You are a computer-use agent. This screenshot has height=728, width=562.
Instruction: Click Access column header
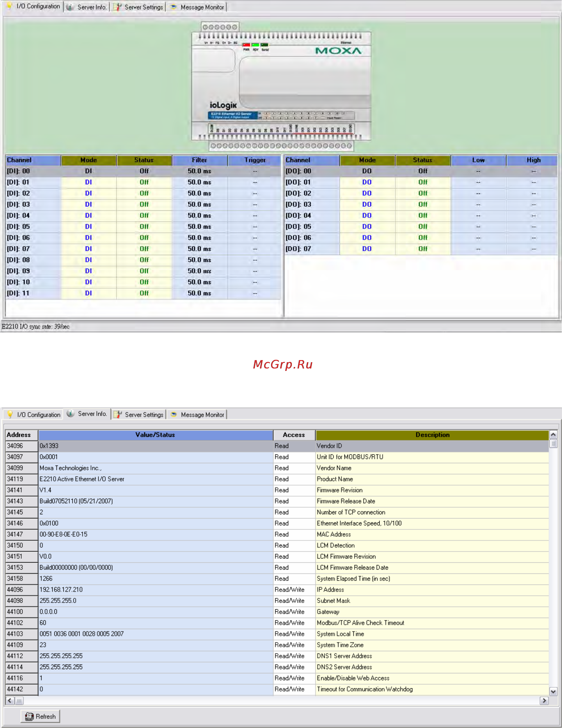pyautogui.click(x=294, y=435)
